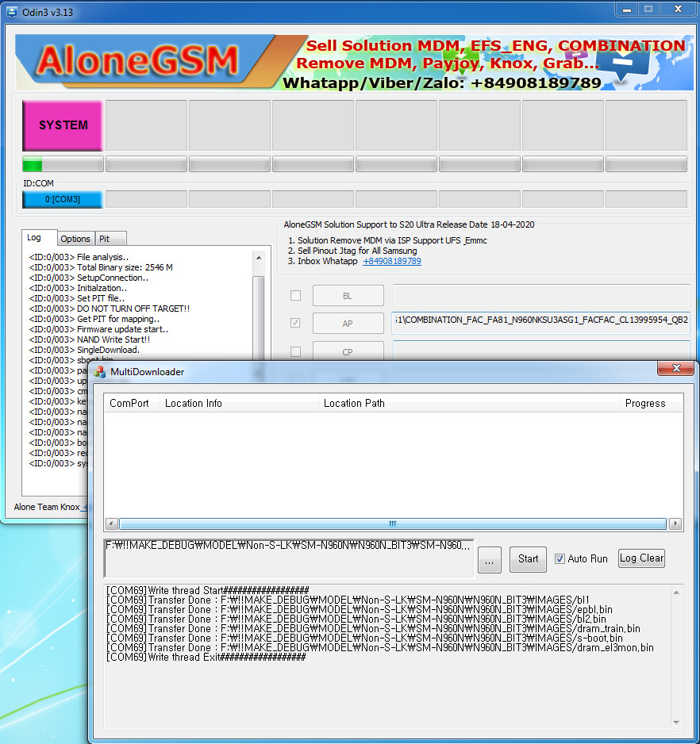Tick the BL checkbox in Odin3

tap(295, 296)
